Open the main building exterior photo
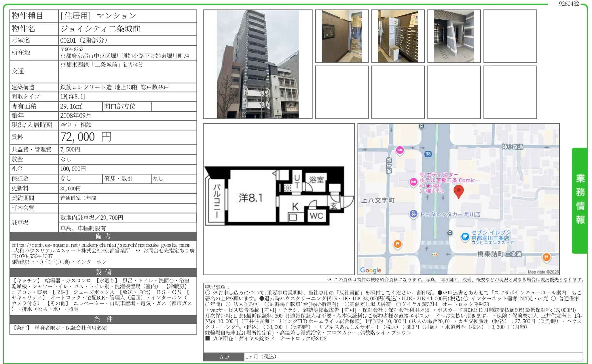Image resolution: width=592 pixels, height=364 pixels. [x=257, y=64]
